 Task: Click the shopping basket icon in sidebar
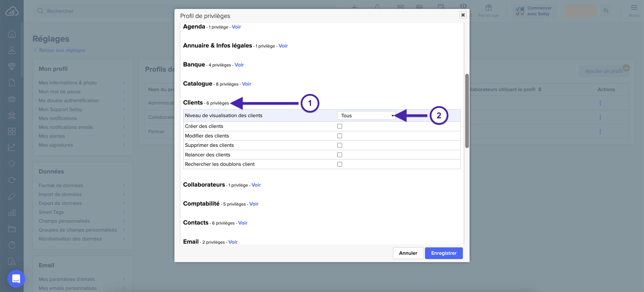tap(12, 99)
